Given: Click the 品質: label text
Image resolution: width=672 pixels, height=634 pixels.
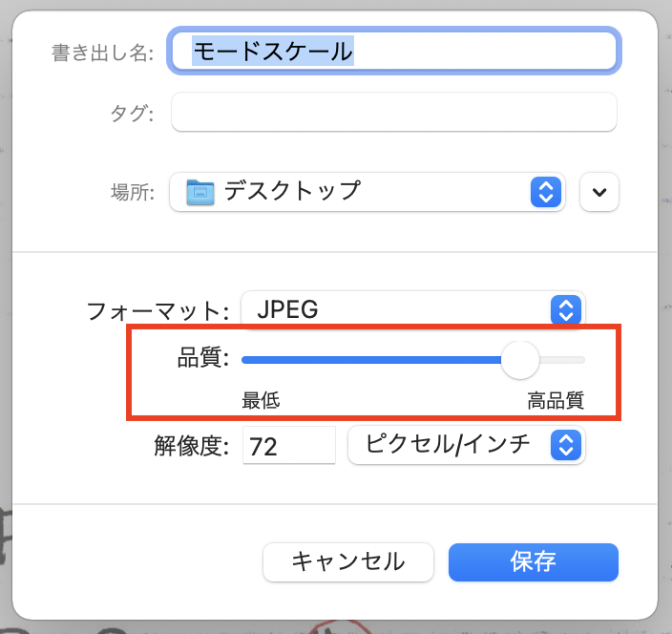Looking at the screenshot, I should pos(203,359).
